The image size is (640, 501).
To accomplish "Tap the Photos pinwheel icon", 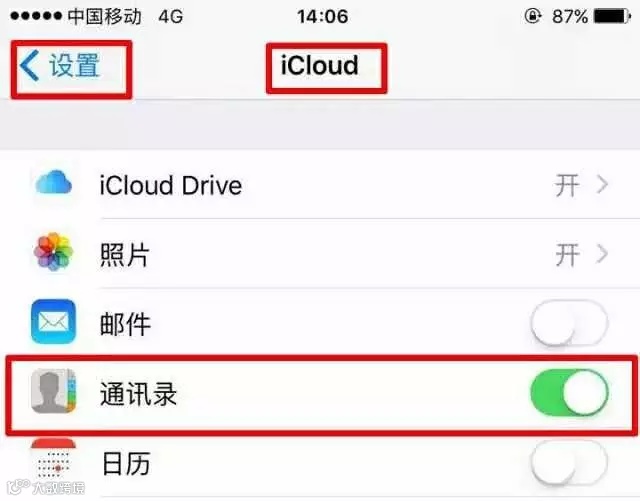I will pos(53,252).
